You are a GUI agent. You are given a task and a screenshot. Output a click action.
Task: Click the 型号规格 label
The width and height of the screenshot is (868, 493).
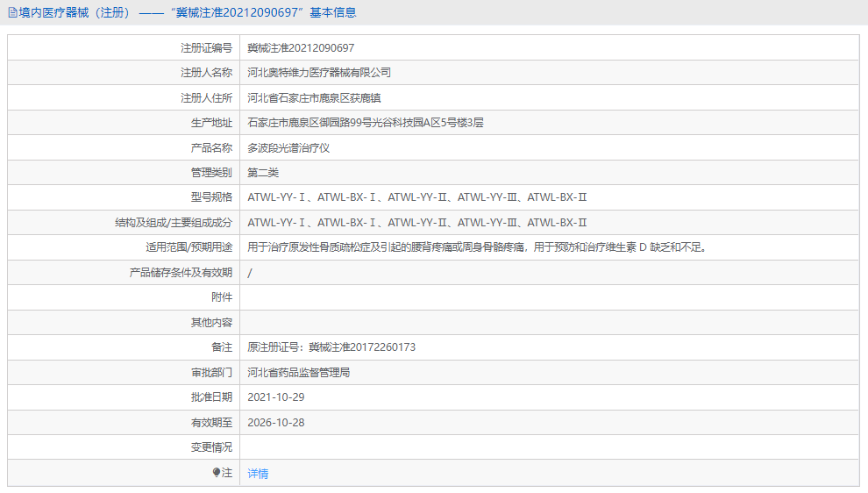211,197
